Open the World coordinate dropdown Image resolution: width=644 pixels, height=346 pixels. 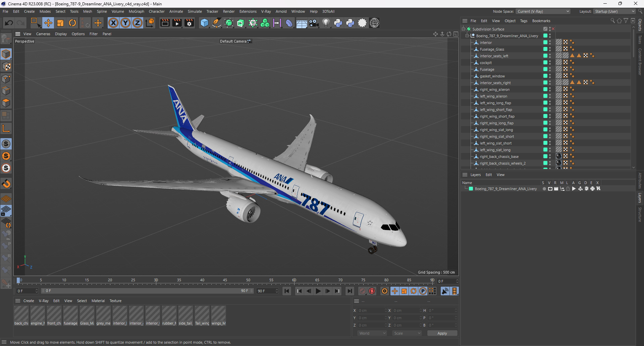click(372, 333)
